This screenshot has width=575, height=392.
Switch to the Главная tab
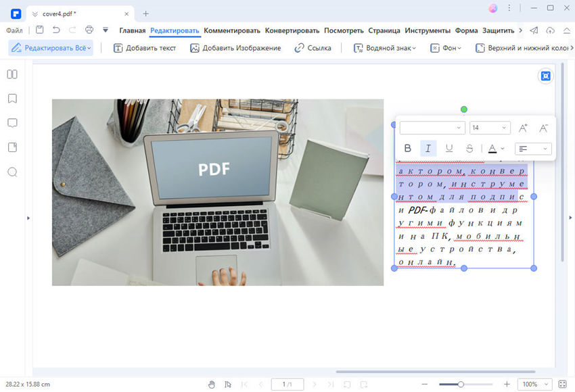pyautogui.click(x=133, y=30)
